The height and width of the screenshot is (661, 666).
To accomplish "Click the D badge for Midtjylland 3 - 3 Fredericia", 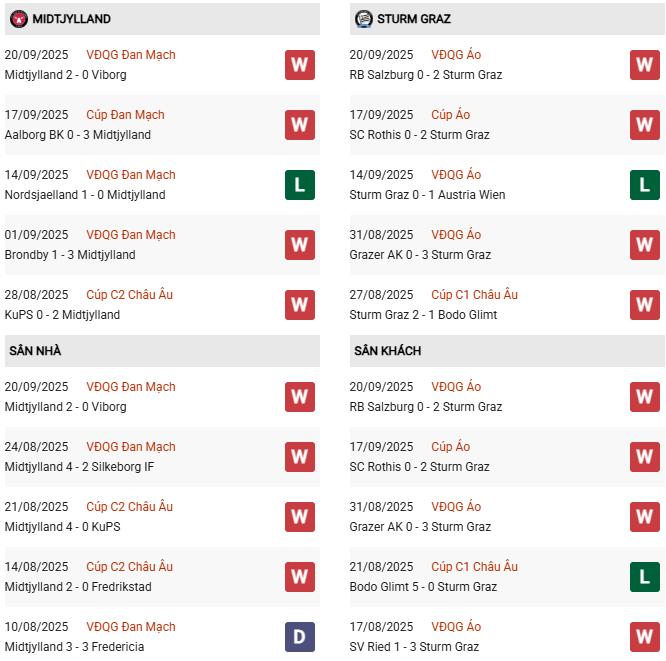I will (299, 637).
